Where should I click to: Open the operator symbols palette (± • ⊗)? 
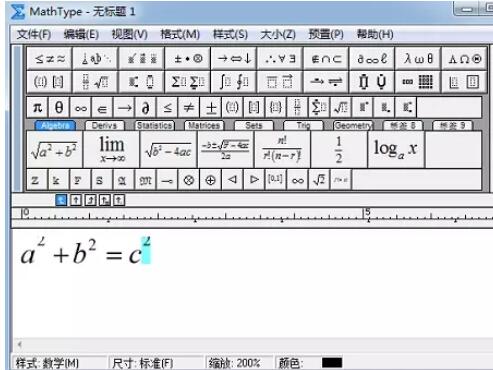188,59
